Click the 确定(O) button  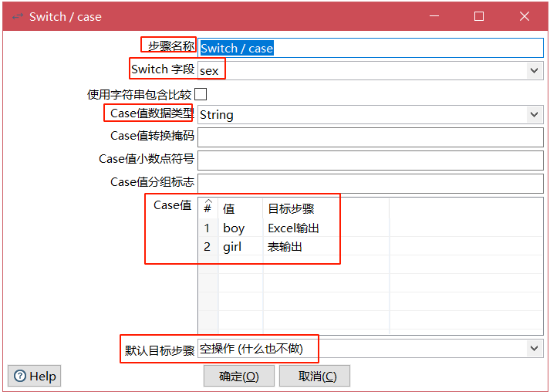(238, 376)
